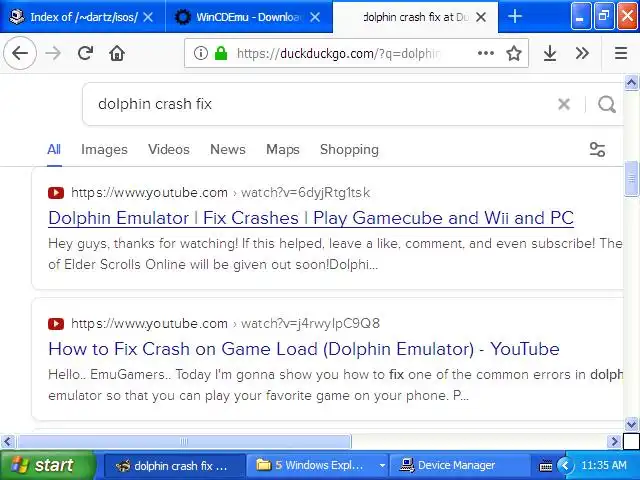Image resolution: width=640 pixels, height=480 pixels.
Task: Switch to WinCDEmu - Download tab
Action: (249, 17)
